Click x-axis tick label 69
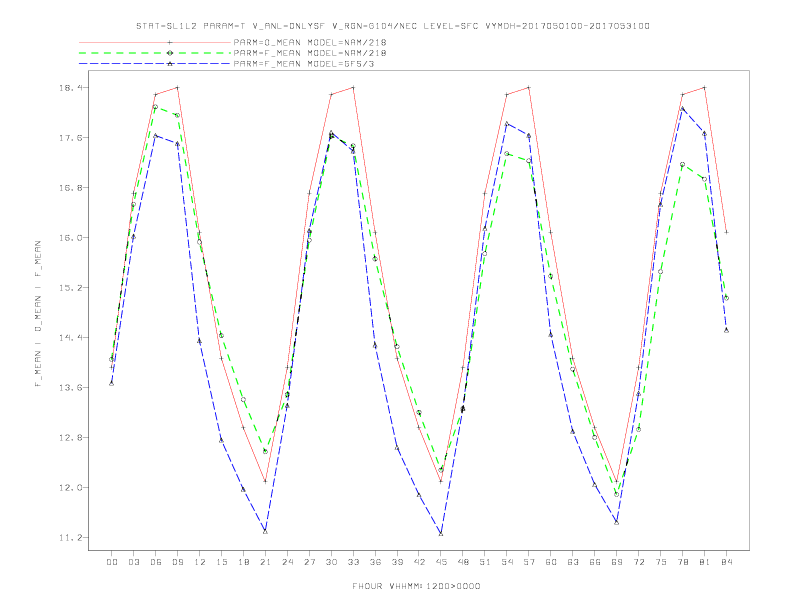Image resolution: width=792 pixels, height=612 pixels. point(617,562)
